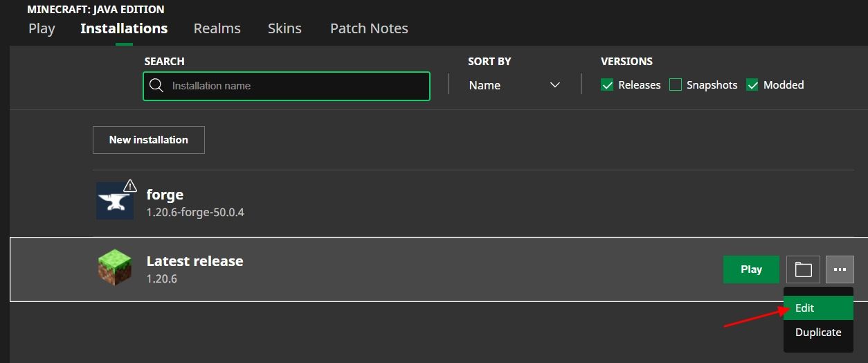Click the warning triangle on forge icon
The width and height of the screenshot is (868, 363).
point(129,186)
